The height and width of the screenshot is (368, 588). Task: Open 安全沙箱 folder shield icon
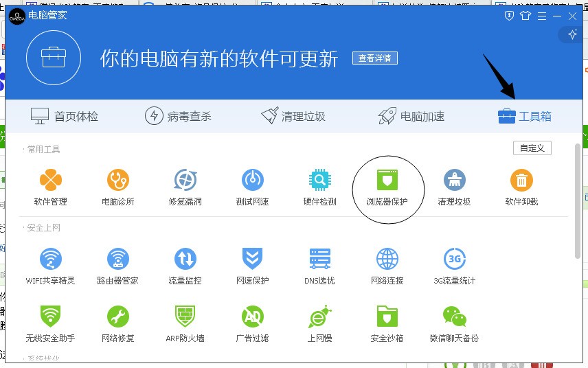pyautogui.click(x=387, y=317)
